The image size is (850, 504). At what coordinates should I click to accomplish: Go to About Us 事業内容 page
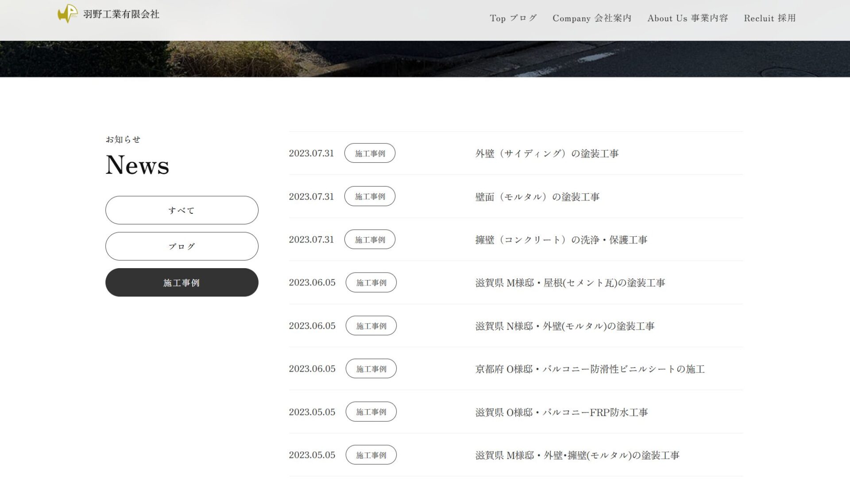point(687,18)
